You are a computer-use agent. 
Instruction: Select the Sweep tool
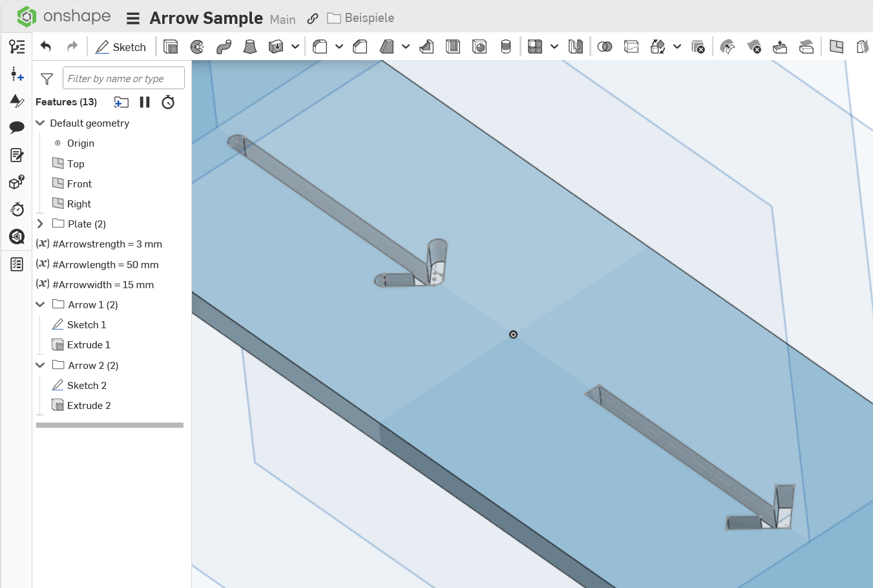pos(224,47)
